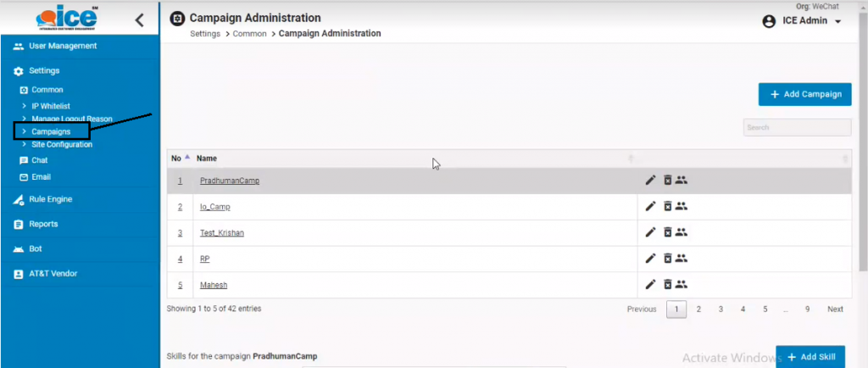The width and height of the screenshot is (868, 368).
Task: Open users group icon for PradhumanCamp
Action: coord(682,180)
